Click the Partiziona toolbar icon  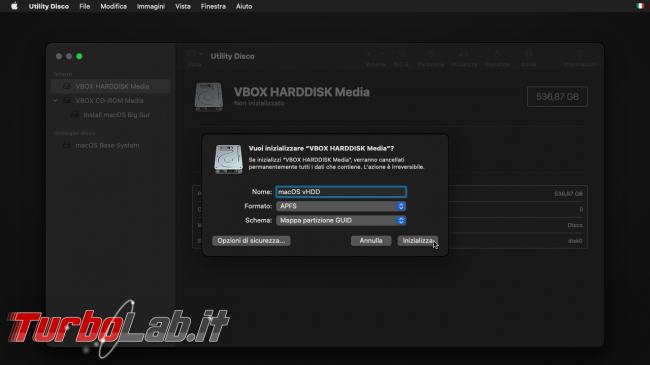tap(431, 54)
